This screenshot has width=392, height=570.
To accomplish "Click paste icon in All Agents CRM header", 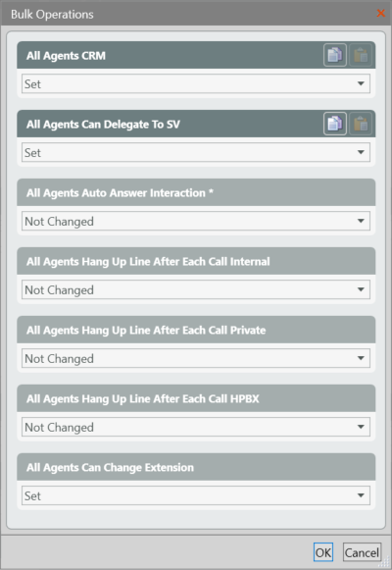I will point(361,55).
